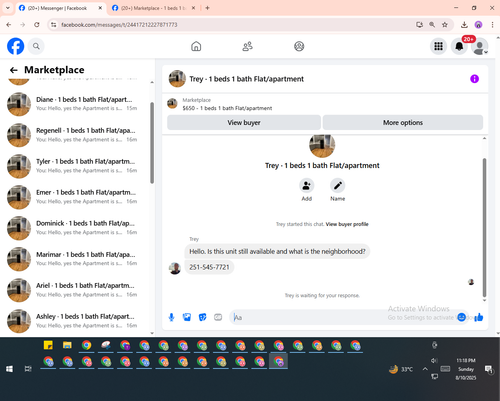Image resolution: width=500 pixels, height=401 pixels.
Task: Click the zoom magnifier icon in address bar
Action: point(432,25)
